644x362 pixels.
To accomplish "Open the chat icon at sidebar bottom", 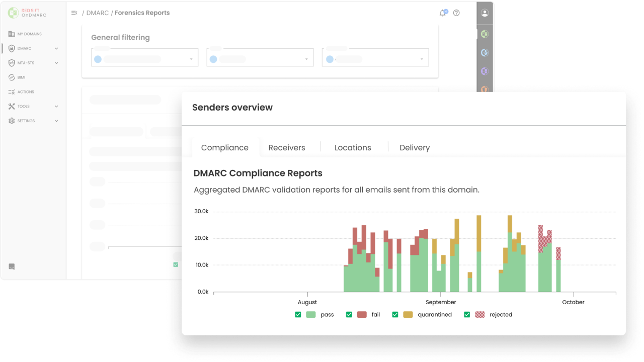I will 12,266.
